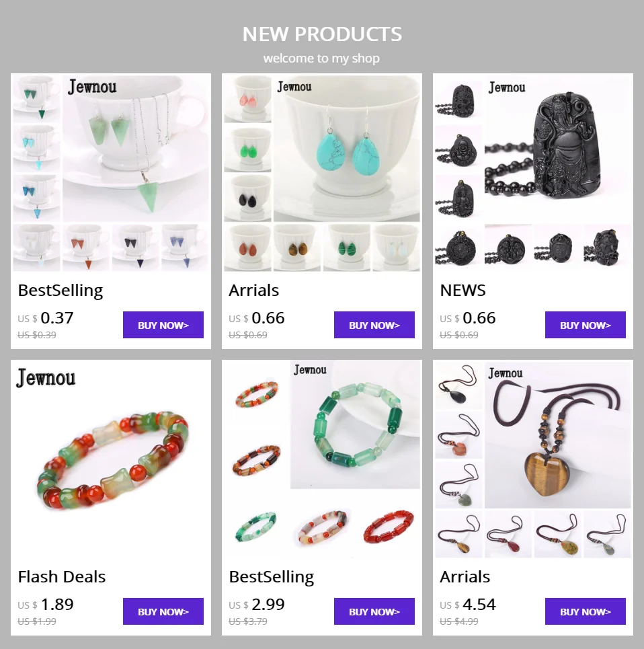Open the tiger eye heart necklace image
This screenshot has height=649, width=644.
557,435
